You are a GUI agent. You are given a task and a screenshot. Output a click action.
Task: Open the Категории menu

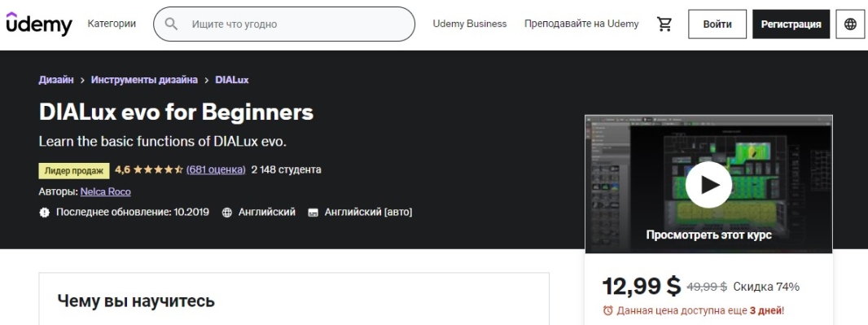[x=112, y=24]
